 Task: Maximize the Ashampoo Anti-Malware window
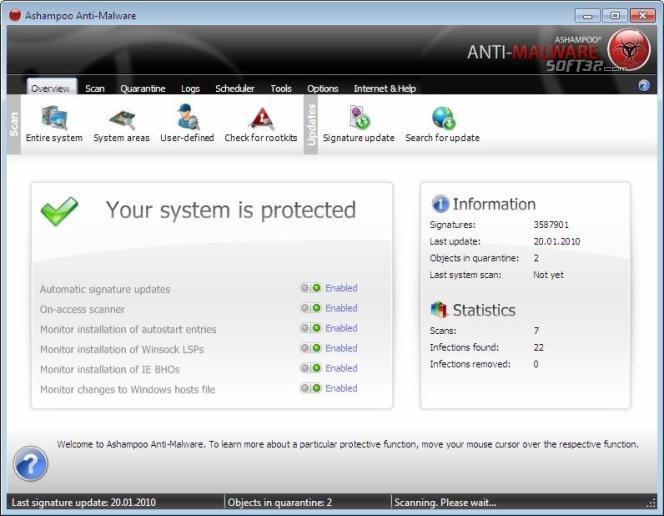[x=615, y=16]
